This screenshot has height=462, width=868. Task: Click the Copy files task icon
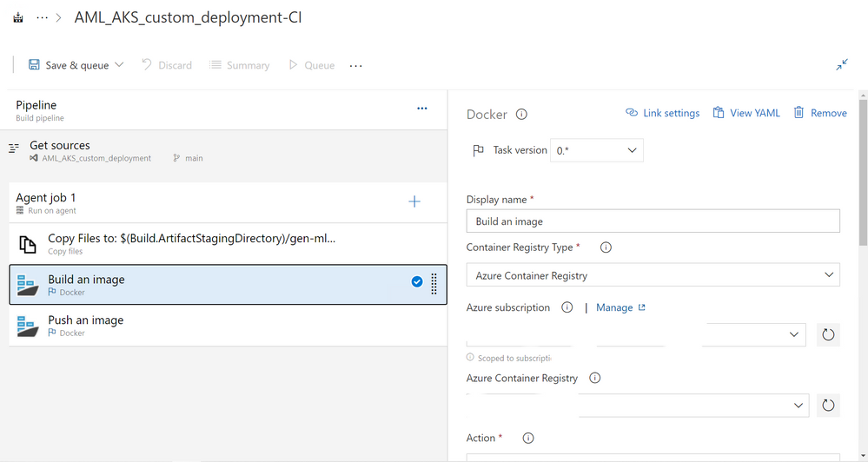28,244
